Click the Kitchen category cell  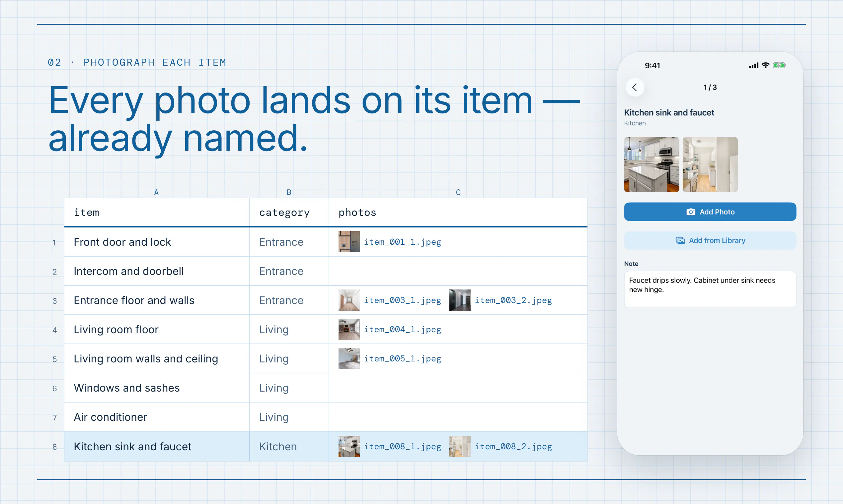[x=289, y=446]
